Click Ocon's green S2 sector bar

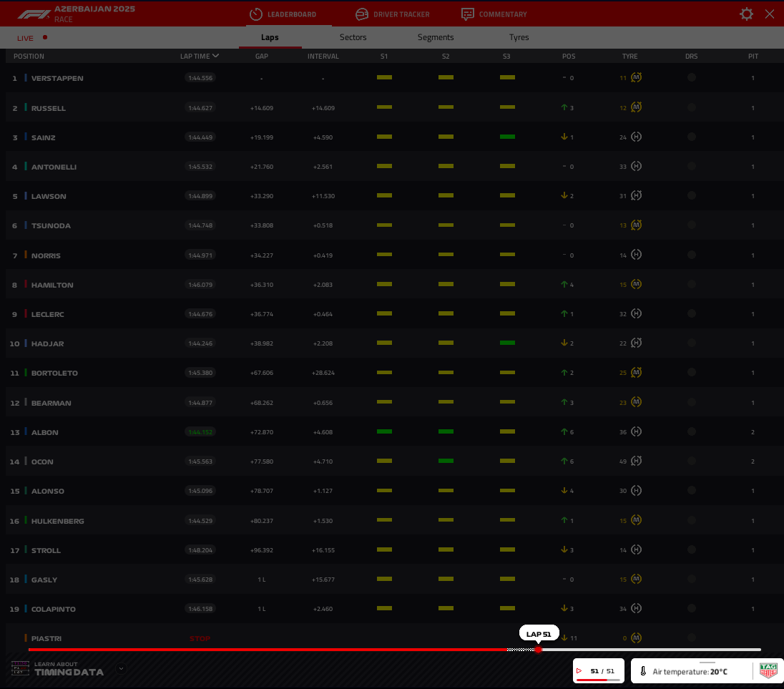[x=446, y=461]
